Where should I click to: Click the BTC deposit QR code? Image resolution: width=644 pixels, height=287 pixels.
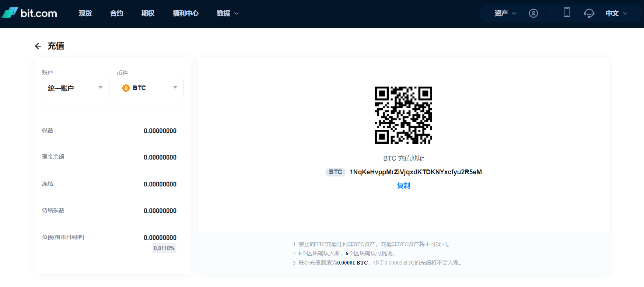403,115
